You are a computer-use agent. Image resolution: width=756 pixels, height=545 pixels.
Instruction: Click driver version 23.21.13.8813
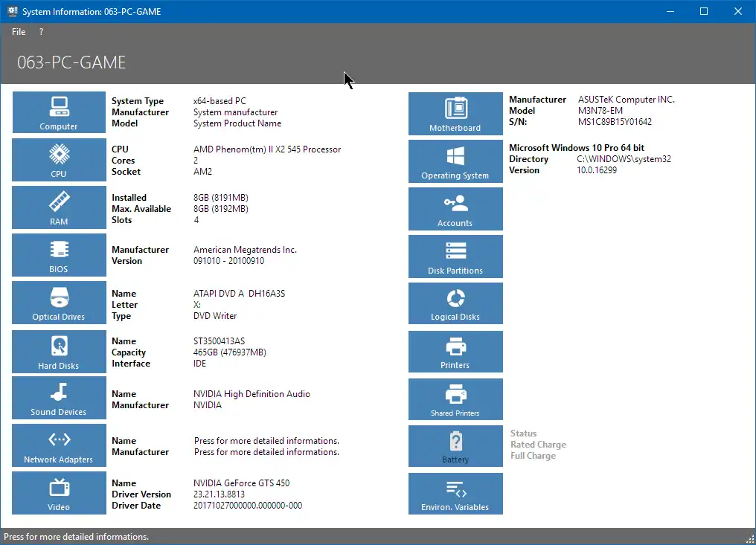[219, 494]
